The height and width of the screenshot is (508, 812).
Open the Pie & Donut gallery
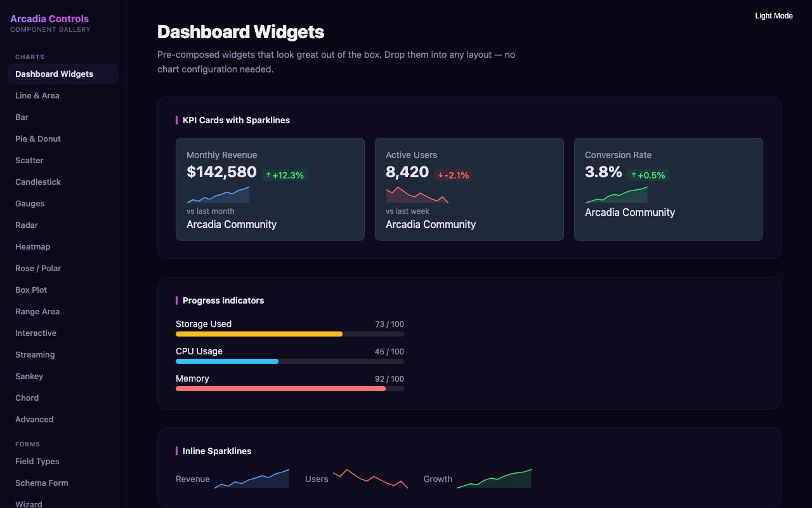(37, 138)
